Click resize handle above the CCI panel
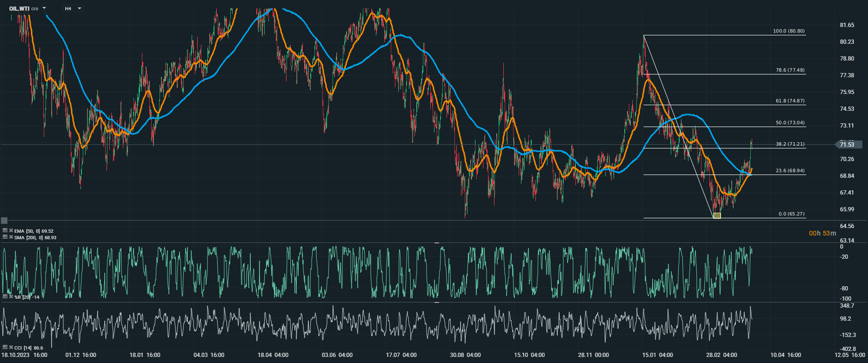The image size is (868, 363). (437, 302)
